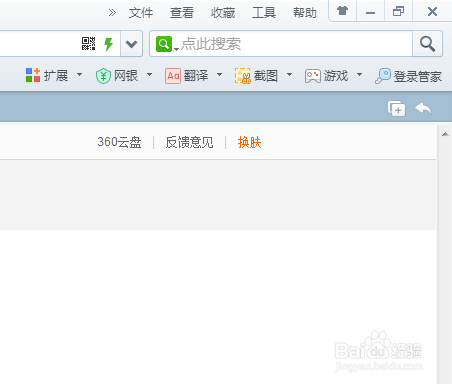The width and height of the screenshot is (452, 384).
Task: Expand the 翻译 dropdown arrow
Action: click(x=219, y=75)
